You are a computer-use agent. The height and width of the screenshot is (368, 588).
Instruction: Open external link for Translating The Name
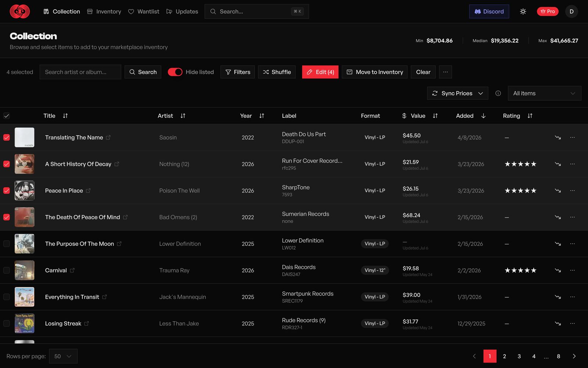[108, 137]
